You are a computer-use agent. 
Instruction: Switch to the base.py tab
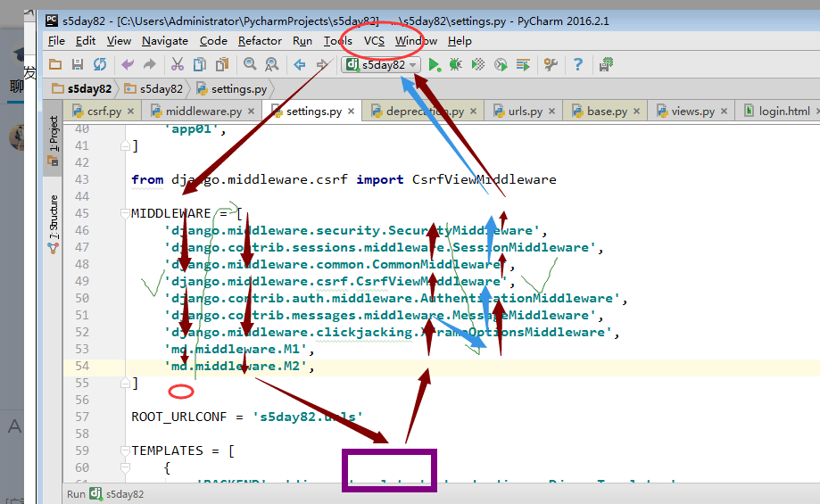tap(607, 112)
